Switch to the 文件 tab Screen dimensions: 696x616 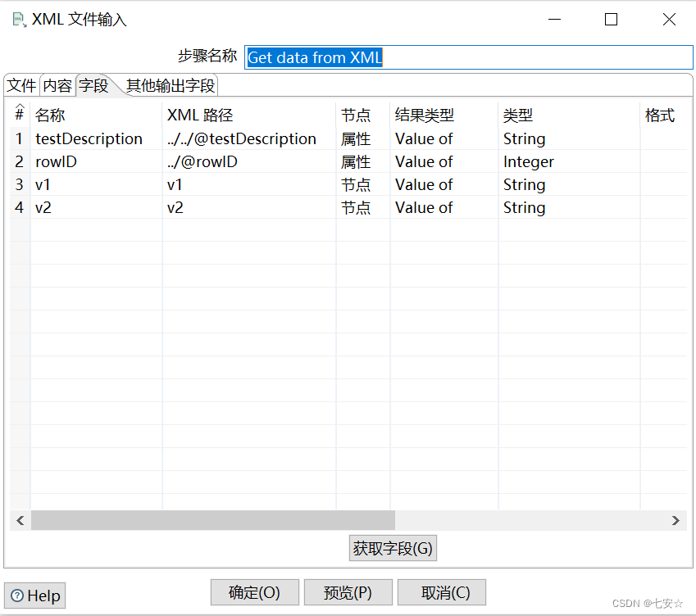(x=20, y=84)
